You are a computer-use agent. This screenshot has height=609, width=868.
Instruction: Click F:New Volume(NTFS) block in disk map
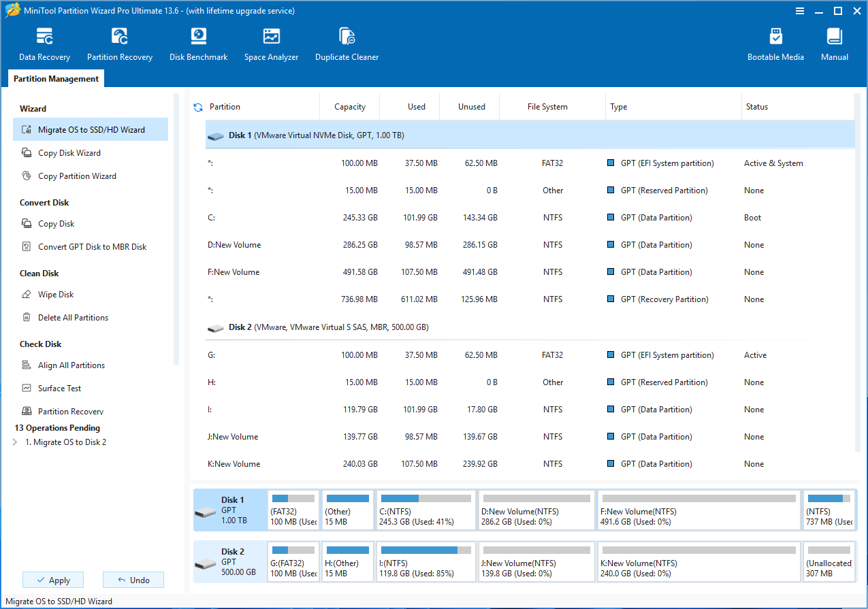(x=698, y=510)
